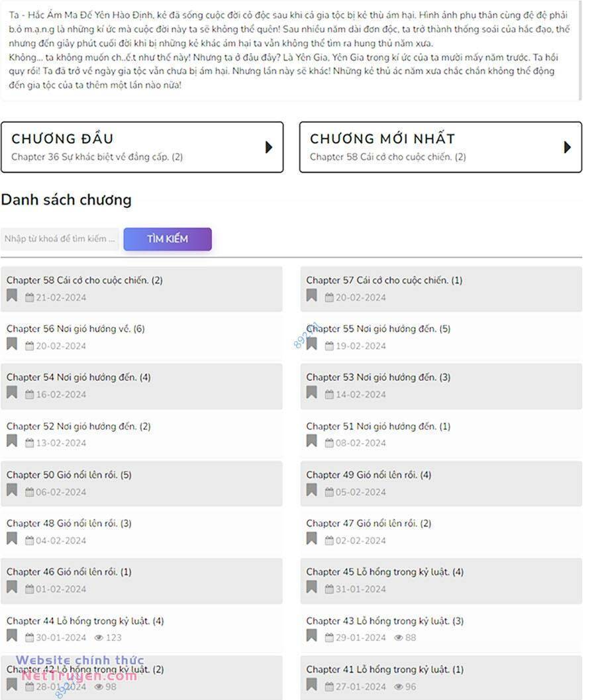Open Chapter 49 Gió nổi lên rồi (4)
This screenshot has height=700, width=596.
click(369, 475)
